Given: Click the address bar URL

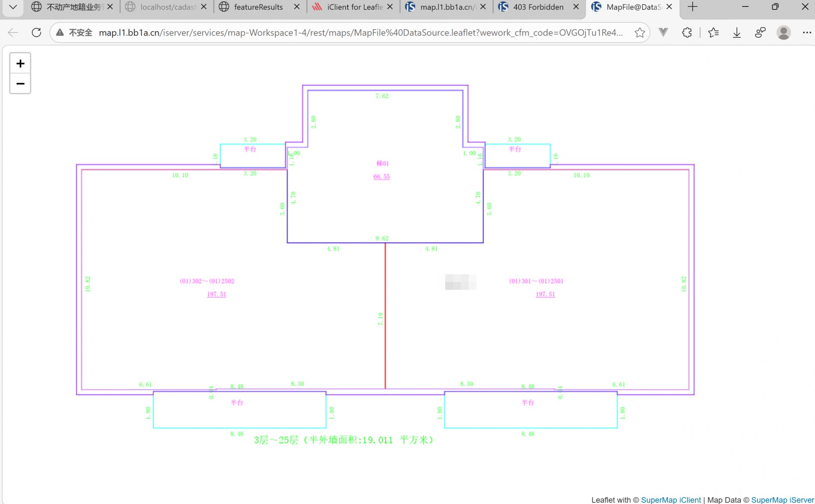Looking at the screenshot, I should click(x=360, y=33).
